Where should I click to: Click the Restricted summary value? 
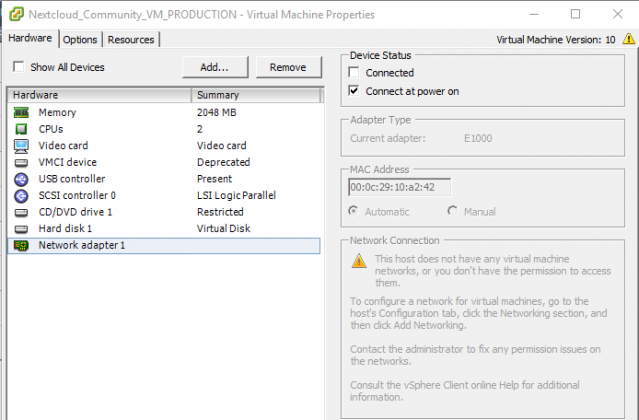tap(220, 212)
